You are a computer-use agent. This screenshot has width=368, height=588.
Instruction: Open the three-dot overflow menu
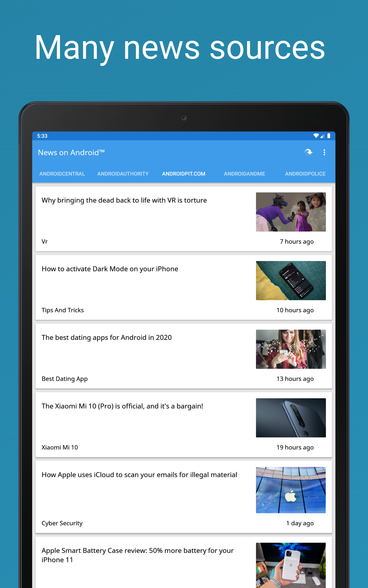[x=324, y=152]
